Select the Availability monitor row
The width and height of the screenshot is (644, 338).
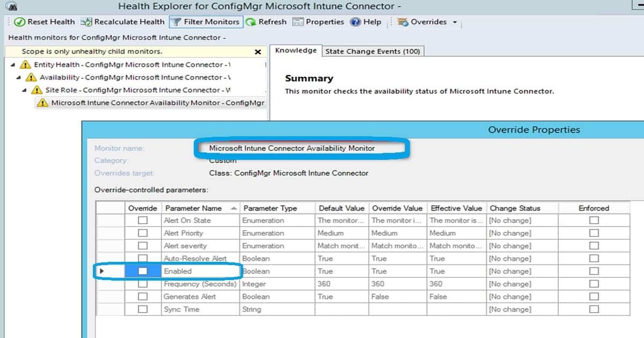point(135,77)
